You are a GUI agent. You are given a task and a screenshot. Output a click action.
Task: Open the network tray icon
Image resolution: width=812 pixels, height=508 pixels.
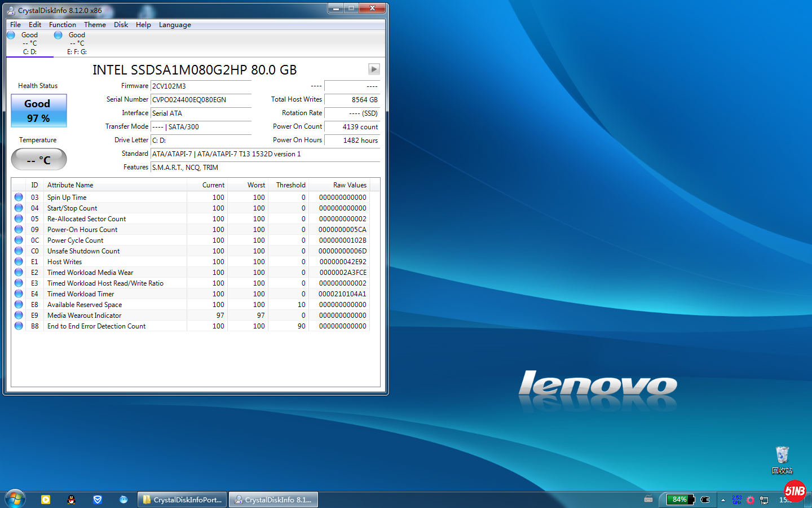(x=764, y=500)
